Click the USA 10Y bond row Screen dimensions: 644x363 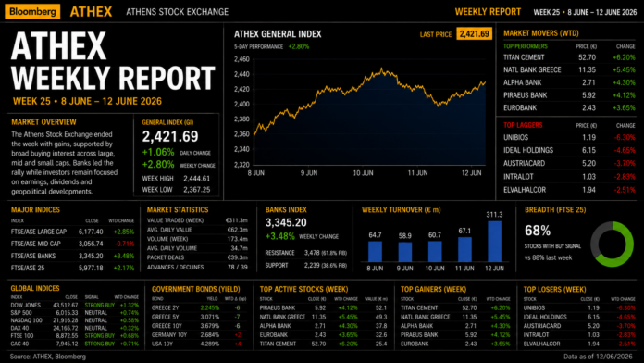coord(199,344)
